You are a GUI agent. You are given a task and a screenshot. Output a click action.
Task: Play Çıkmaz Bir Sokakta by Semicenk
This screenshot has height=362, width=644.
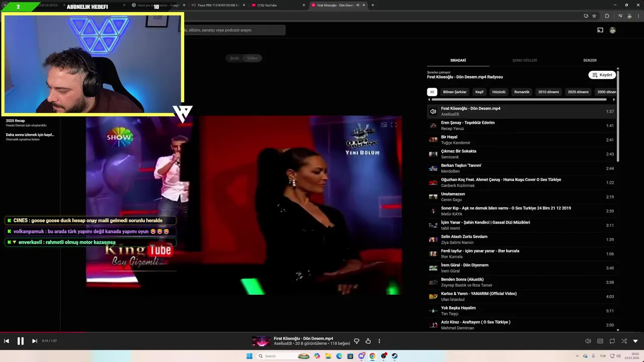pyautogui.click(x=521, y=154)
